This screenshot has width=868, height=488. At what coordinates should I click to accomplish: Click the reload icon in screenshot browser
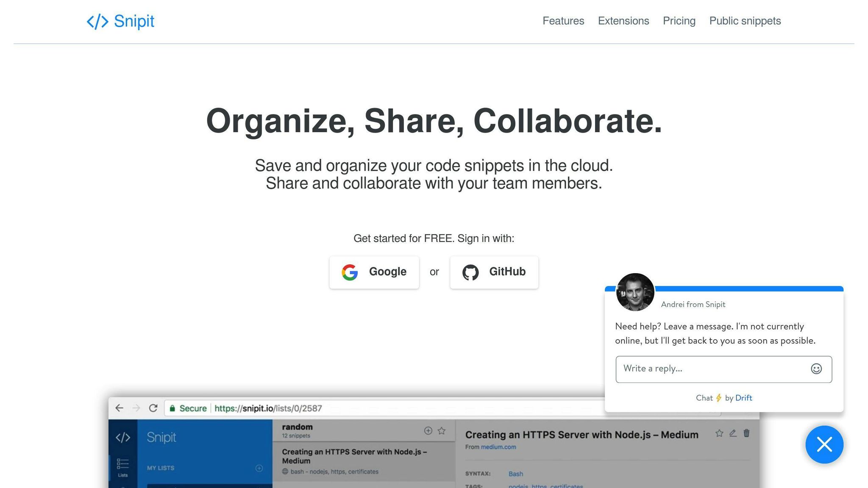point(153,408)
